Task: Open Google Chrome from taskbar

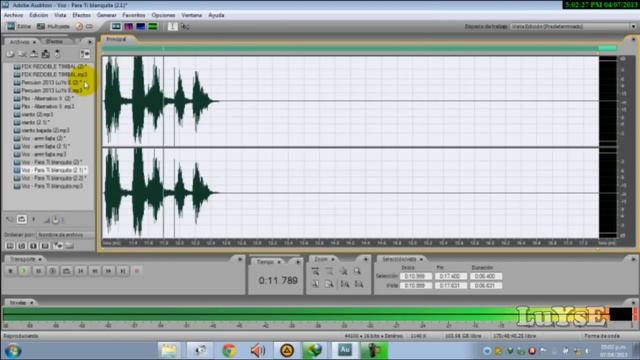Action: pos(229,350)
